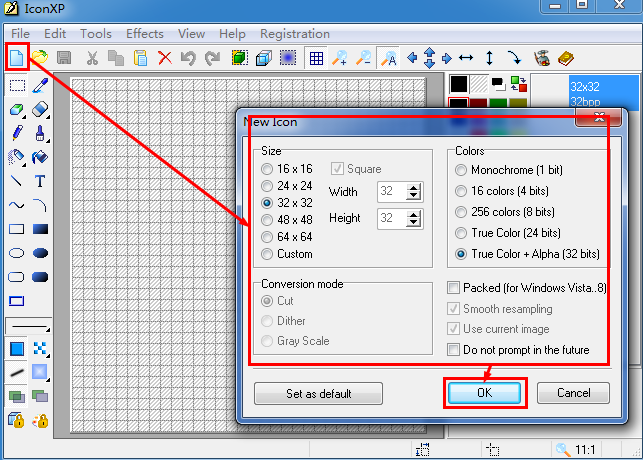Viewport: 643px width, 460px height.
Task: Confirm the New Icon dialog with OK
Action: [485, 393]
